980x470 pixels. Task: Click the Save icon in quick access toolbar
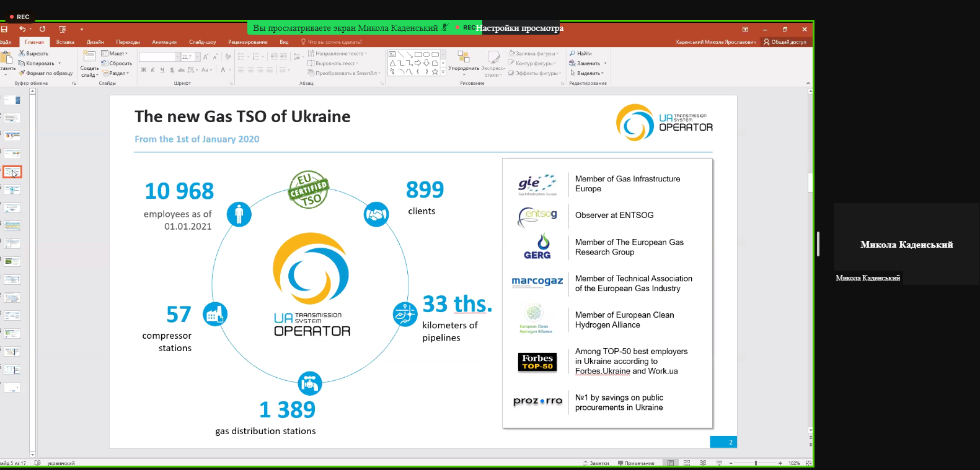pos(4,29)
